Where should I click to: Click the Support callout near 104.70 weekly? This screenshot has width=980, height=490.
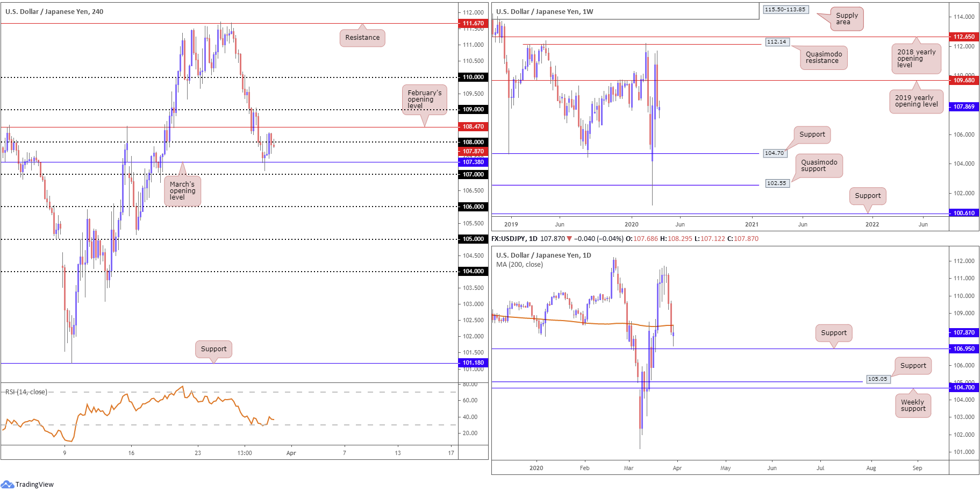coord(812,134)
